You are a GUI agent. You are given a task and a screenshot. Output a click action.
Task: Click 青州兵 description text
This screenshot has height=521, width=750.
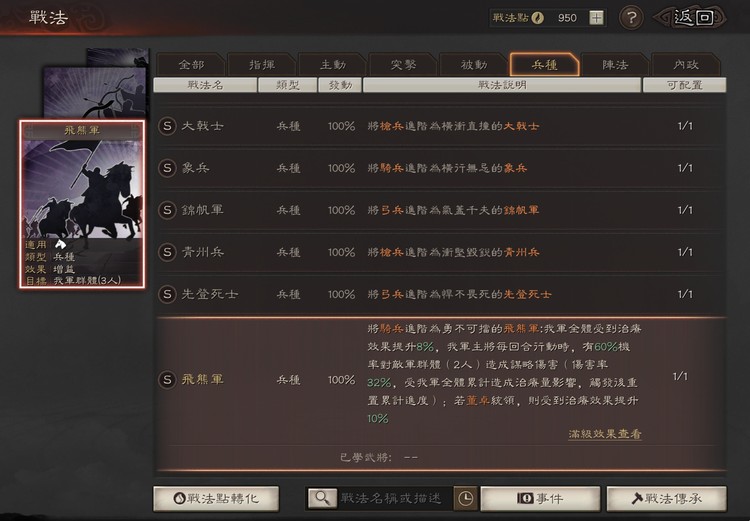coord(453,252)
